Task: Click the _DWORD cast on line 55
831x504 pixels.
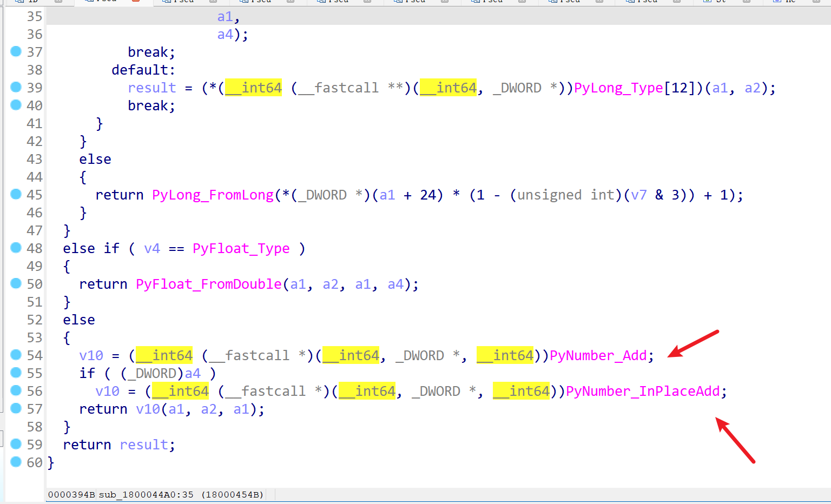Action: (152, 373)
